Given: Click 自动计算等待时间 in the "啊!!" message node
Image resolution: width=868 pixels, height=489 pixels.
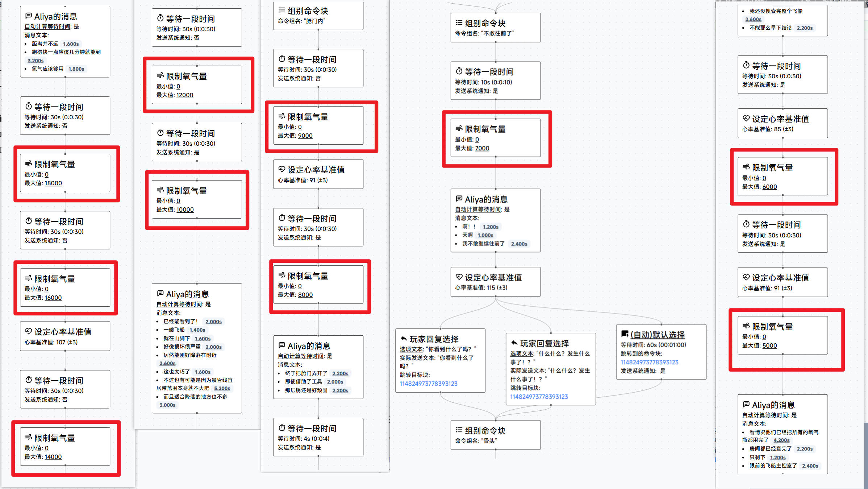Looking at the screenshot, I should 478,210.
